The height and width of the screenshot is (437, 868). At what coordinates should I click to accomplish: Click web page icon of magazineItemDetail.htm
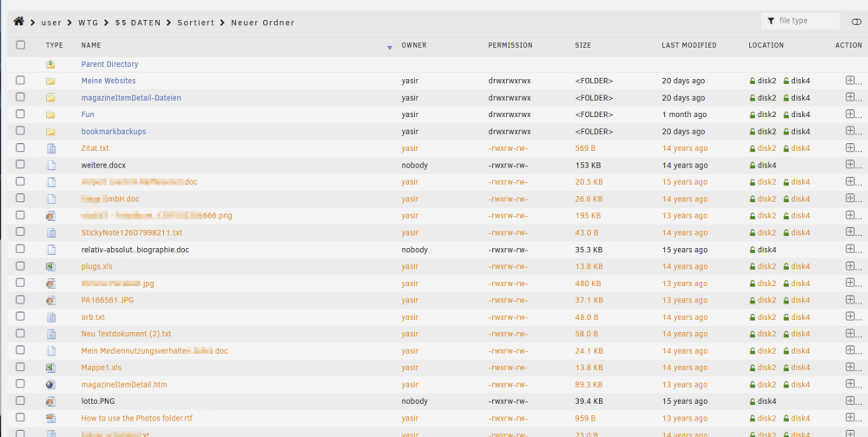coord(51,384)
